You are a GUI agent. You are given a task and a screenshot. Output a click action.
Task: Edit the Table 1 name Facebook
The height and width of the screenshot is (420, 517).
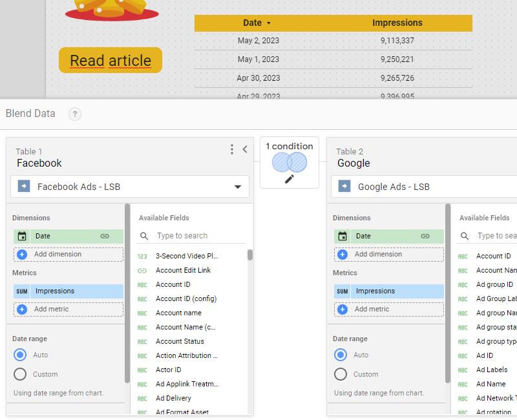coord(39,163)
